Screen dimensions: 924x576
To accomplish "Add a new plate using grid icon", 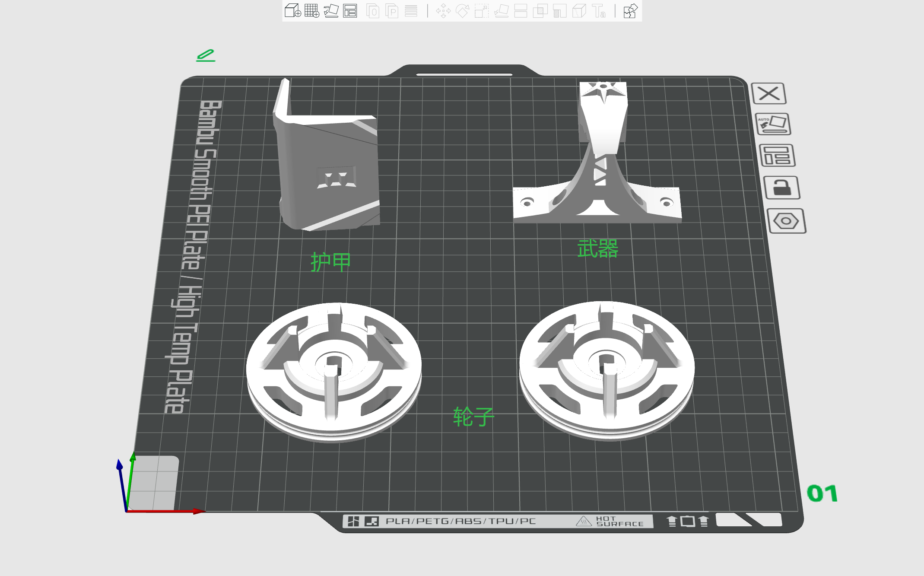I will 311,11.
